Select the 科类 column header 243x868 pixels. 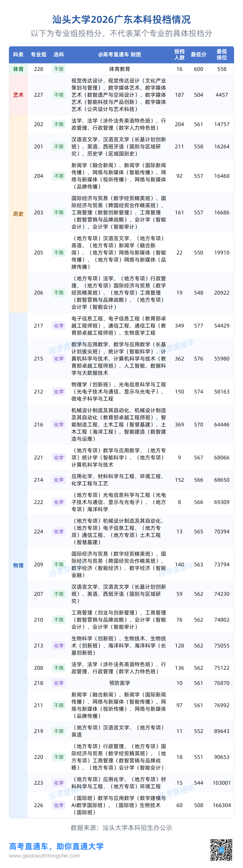click(18, 55)
